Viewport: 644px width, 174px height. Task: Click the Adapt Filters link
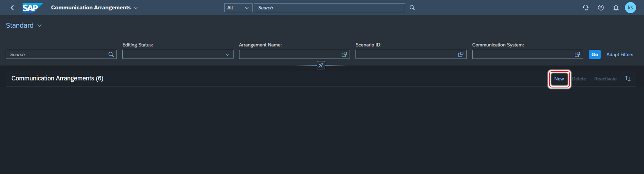[x=620, y=55]
